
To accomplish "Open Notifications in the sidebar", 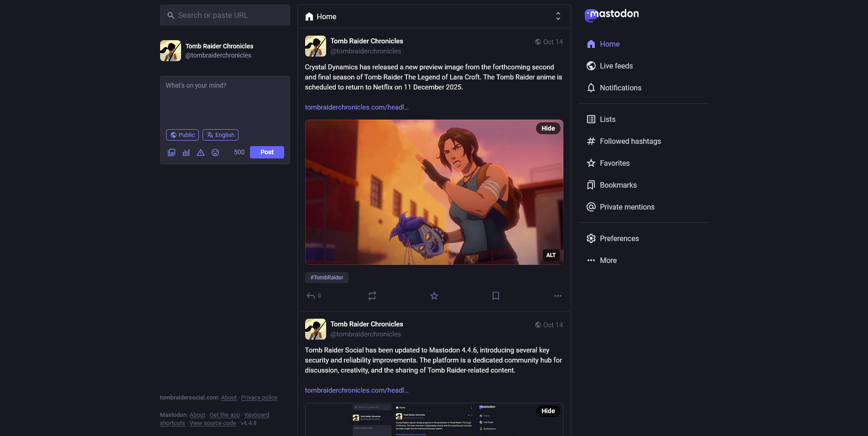I will [x=620, y=88].
